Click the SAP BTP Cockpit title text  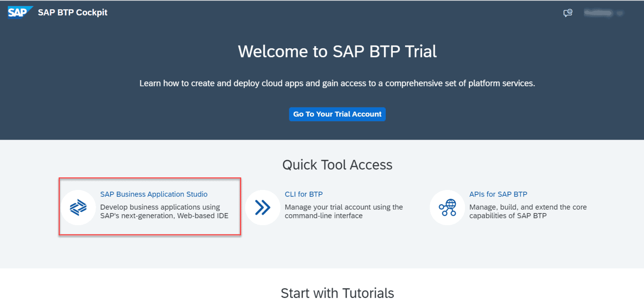[x=73, y=13]
